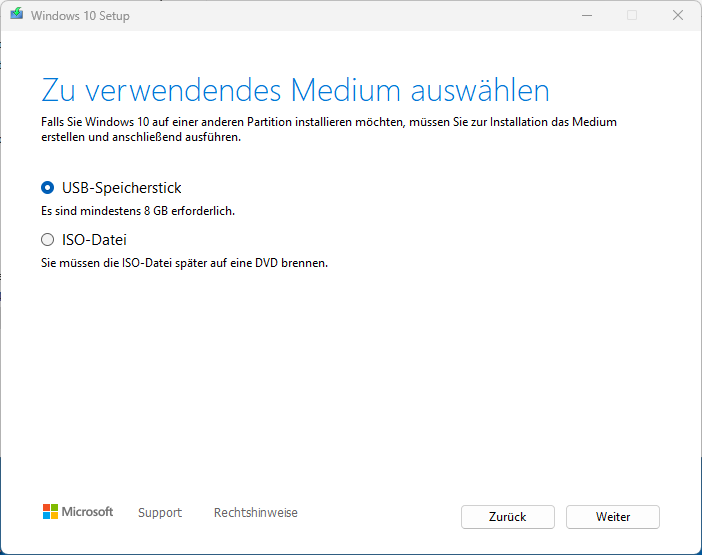Click text 'Es sind mindestens 8 GB erforderlich.'
Viewport: 702px width, 555px height.
point(138,211)
